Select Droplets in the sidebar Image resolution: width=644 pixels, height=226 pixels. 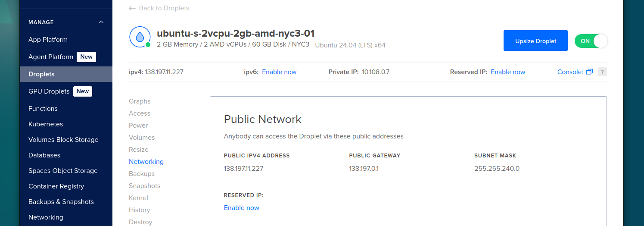click(66, 74)
